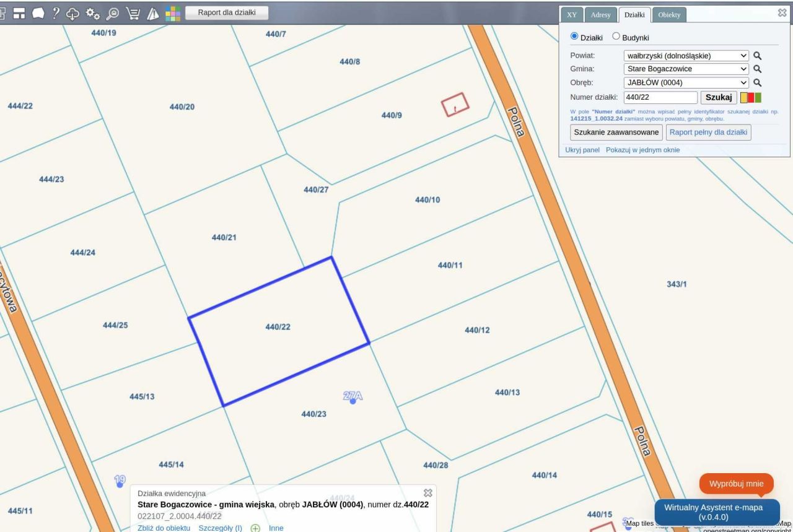This screenshot has width=793, height=532.
Task: Select the Działki tab
Action: coord(634,15)
